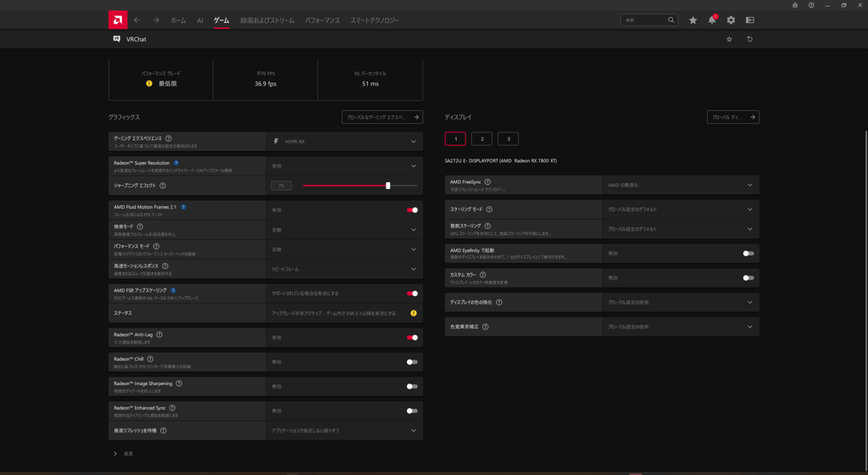Mark VRChat as favorite star

pos(729,39)
